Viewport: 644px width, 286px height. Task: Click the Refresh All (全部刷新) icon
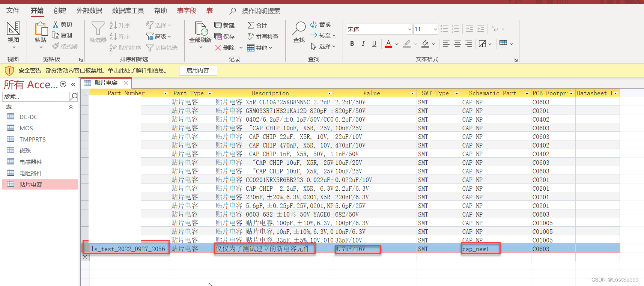point(201,29)
